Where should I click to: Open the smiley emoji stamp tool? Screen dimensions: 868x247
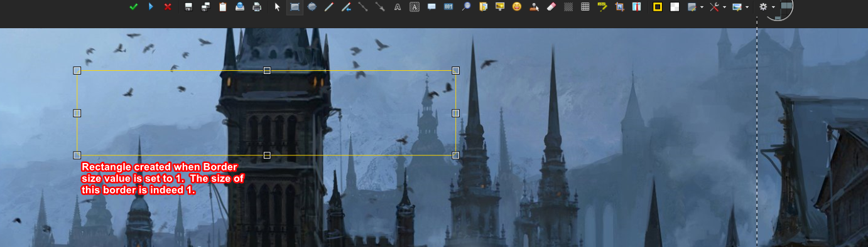516,7
